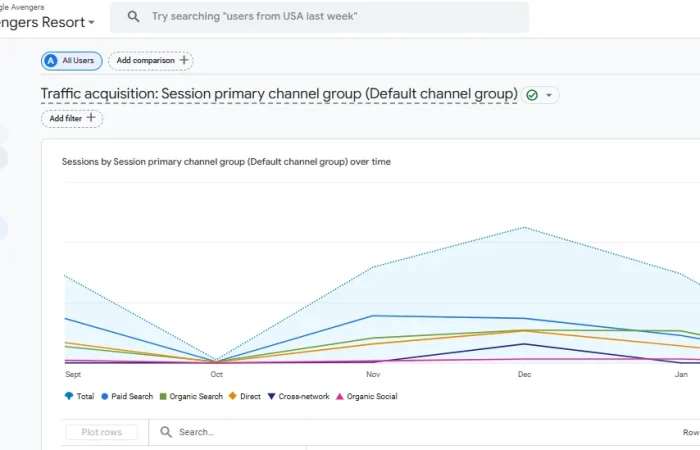Viewport: 700px width, 450px height.
Task: Click the green checkmark report status icon
Action: pyautogui.click(x=532, y=95)
